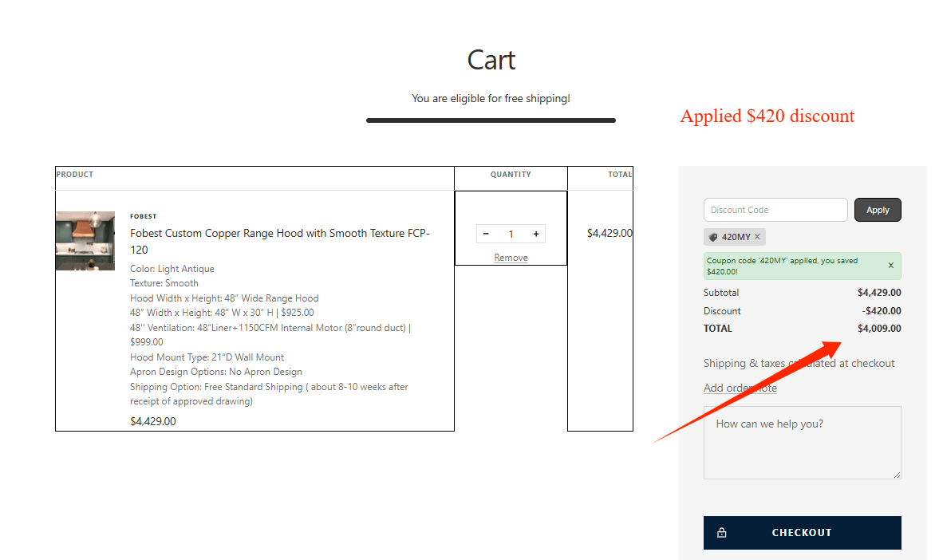
Task: Click the line total $4,429.00 in TOTAL column
Action: 610,233
